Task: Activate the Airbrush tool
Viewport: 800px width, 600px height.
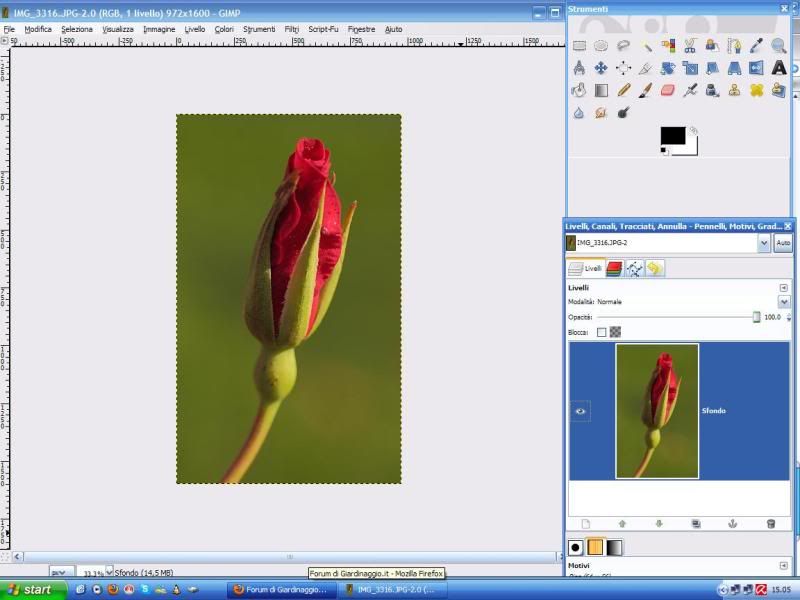Action: [690, 90]
